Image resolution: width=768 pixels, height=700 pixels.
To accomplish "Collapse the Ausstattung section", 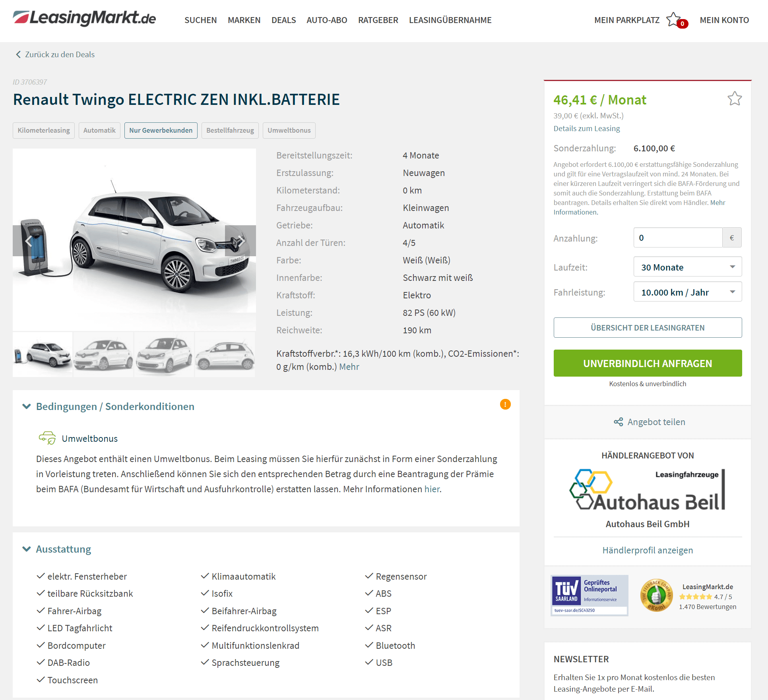I will [27, 549].
